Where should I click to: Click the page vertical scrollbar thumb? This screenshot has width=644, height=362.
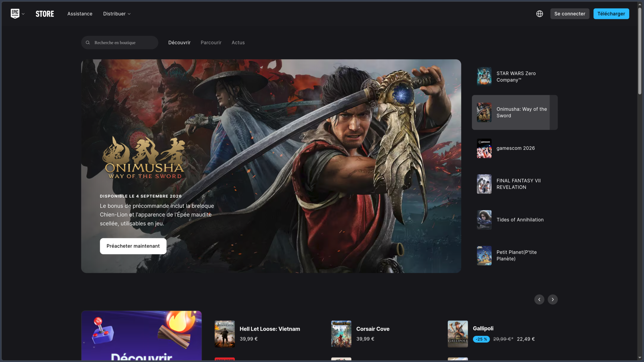tap(640, 50)
